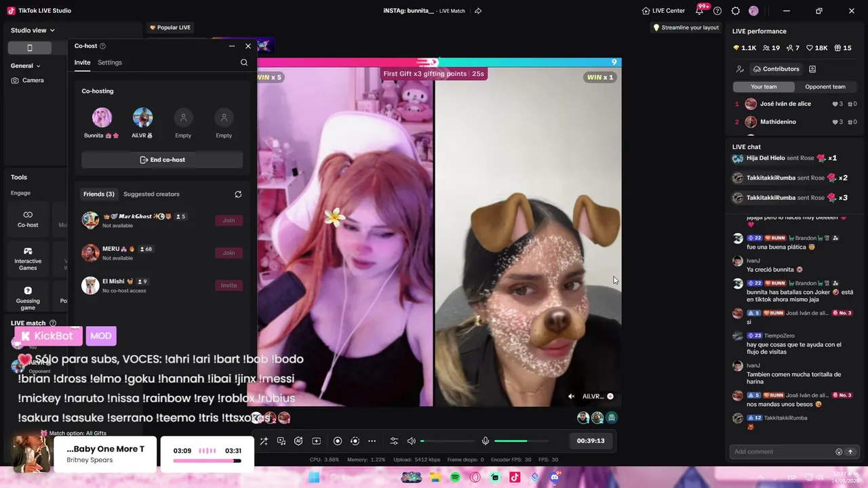Open the enhancement effects magic wand tool
Screen dimensions: 868x488
[x=264, y=441]
